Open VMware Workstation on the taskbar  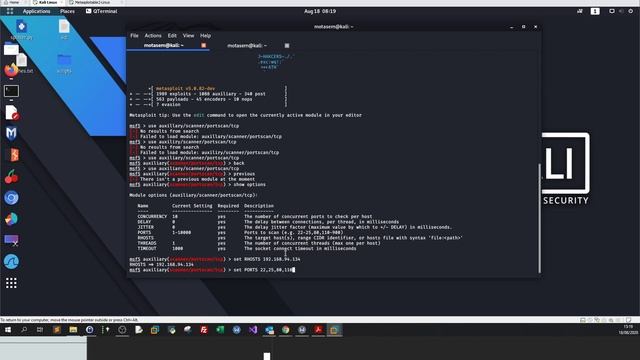[334, 330]
